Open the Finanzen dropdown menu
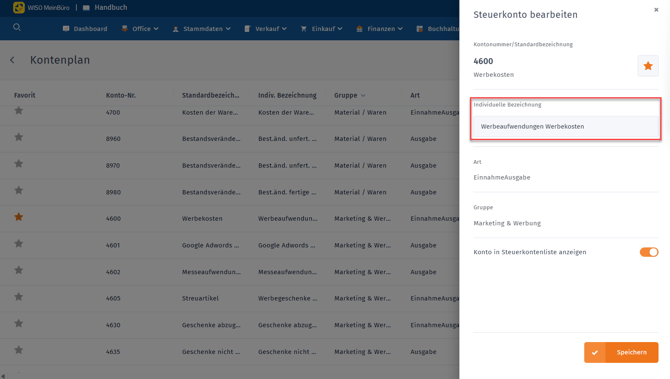 click(x=379, y=29)
